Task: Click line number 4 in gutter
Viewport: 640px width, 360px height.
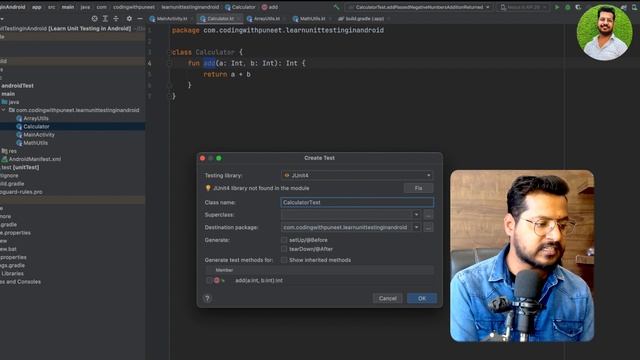Action: (x=149, y=63)
